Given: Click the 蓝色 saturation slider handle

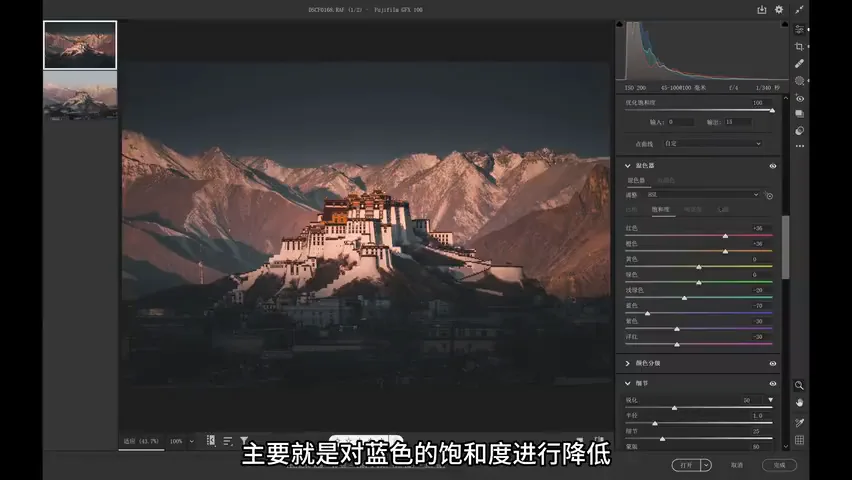Looking at the screenshot, I should tap(647, 314).
